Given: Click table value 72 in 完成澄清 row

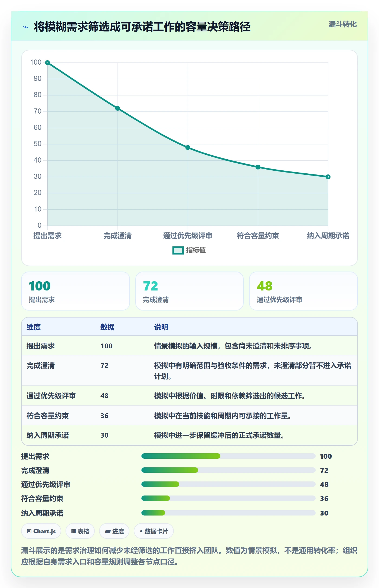Looking at the screenshot, I should [x=104, y=365].
